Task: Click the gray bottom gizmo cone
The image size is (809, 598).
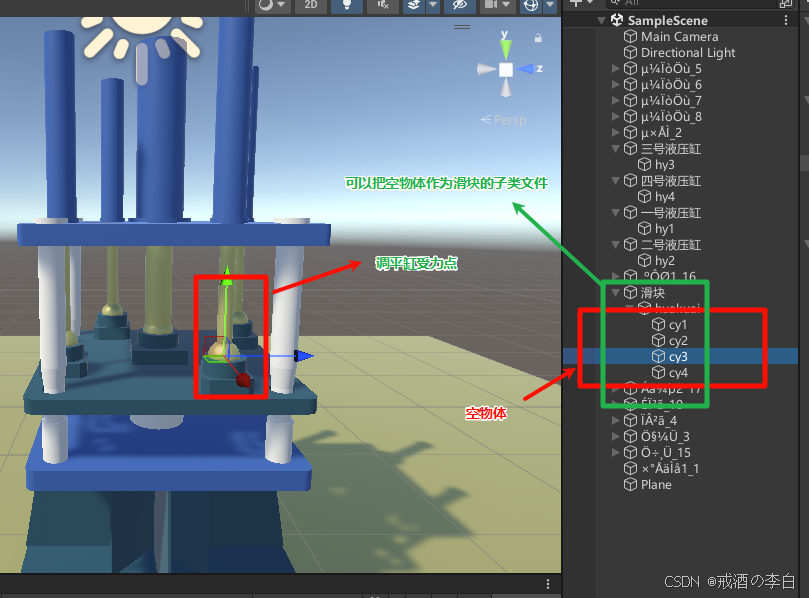Action: (x=506, y=87)
